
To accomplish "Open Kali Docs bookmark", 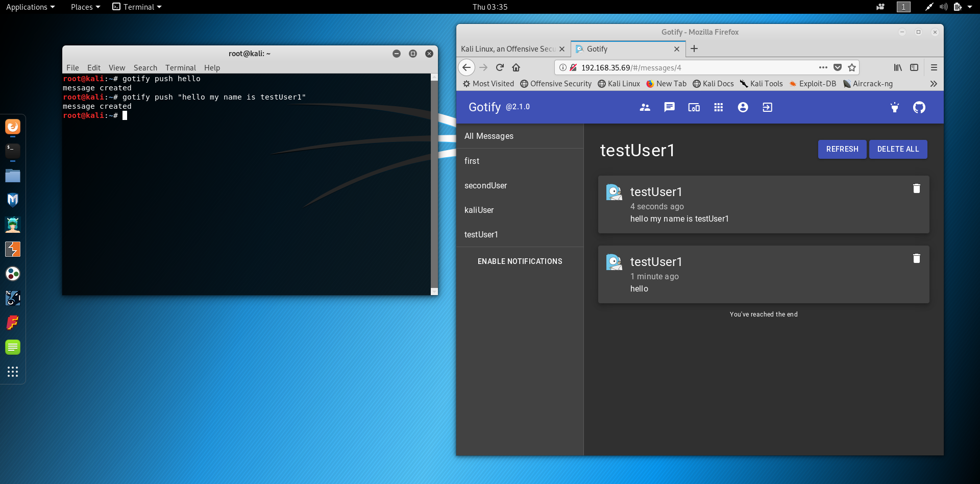I will pos(713,84).
